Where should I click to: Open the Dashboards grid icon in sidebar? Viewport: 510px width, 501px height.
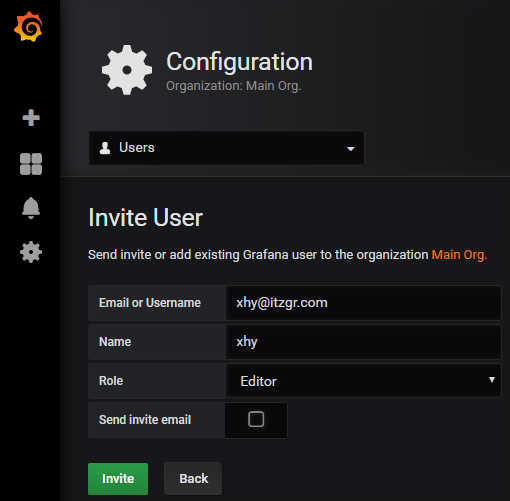coord(31,164)
